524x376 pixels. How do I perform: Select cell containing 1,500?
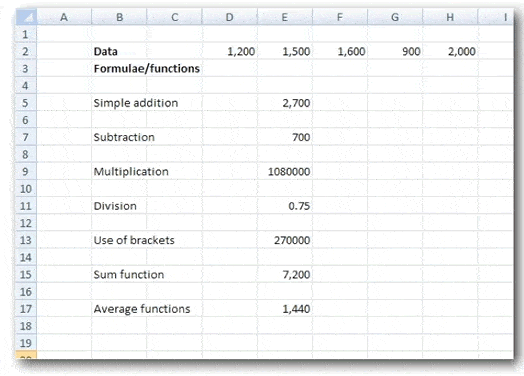285,51
